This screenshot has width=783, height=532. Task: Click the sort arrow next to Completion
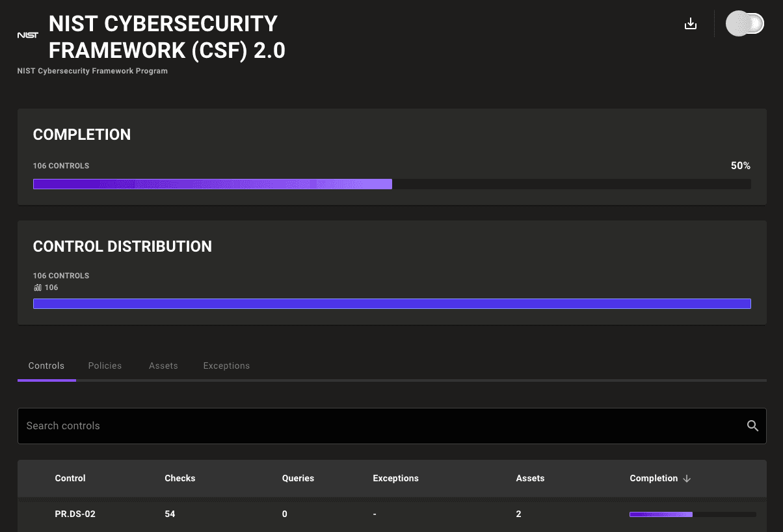pyautogui.click(x=687, y=479)
